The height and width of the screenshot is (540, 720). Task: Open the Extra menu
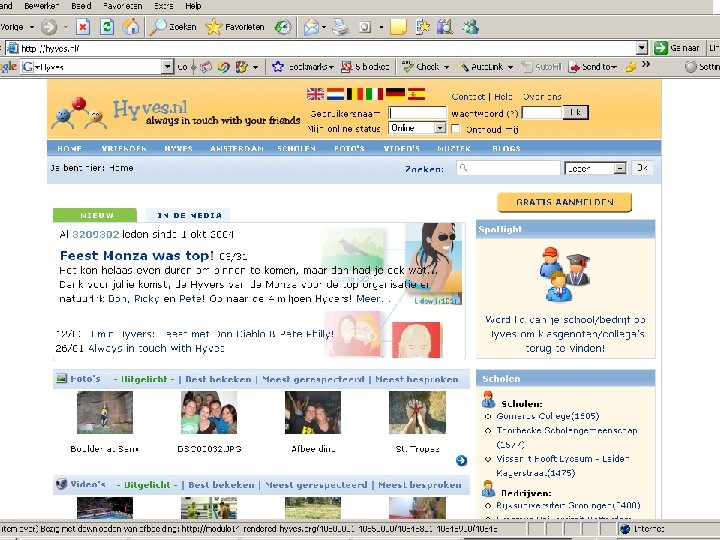(164, 6)
